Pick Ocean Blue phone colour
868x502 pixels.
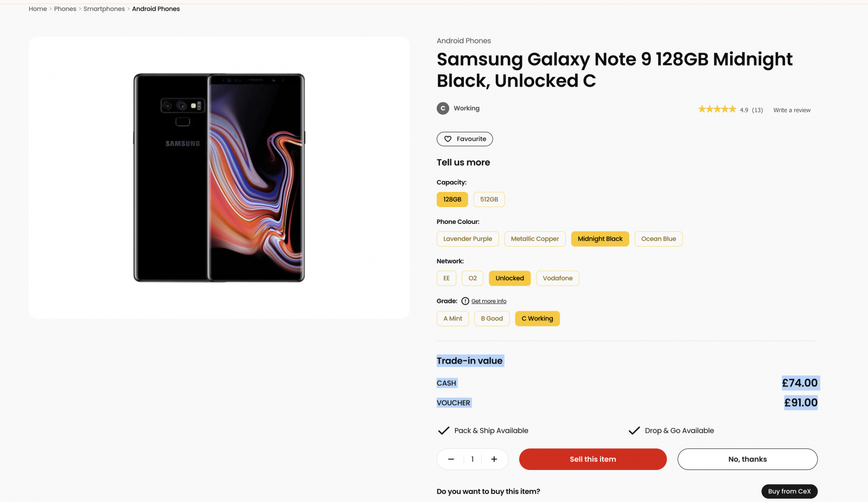[x=659, y=239]
